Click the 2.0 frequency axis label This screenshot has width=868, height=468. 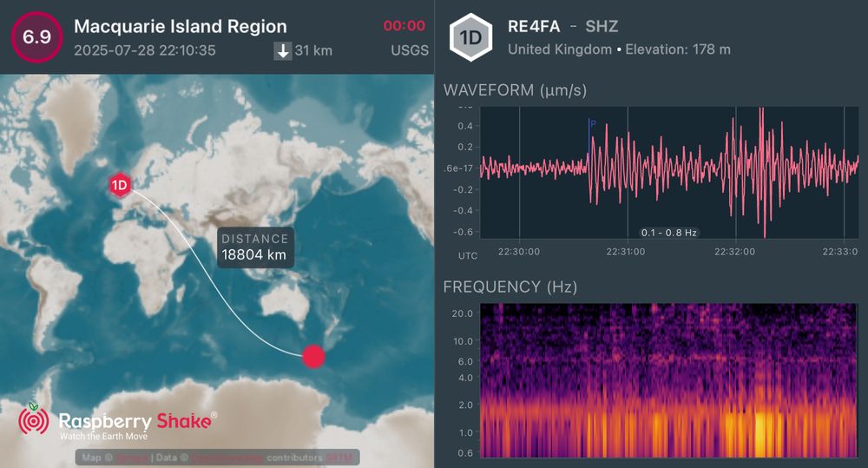click(x=465, y=405)
